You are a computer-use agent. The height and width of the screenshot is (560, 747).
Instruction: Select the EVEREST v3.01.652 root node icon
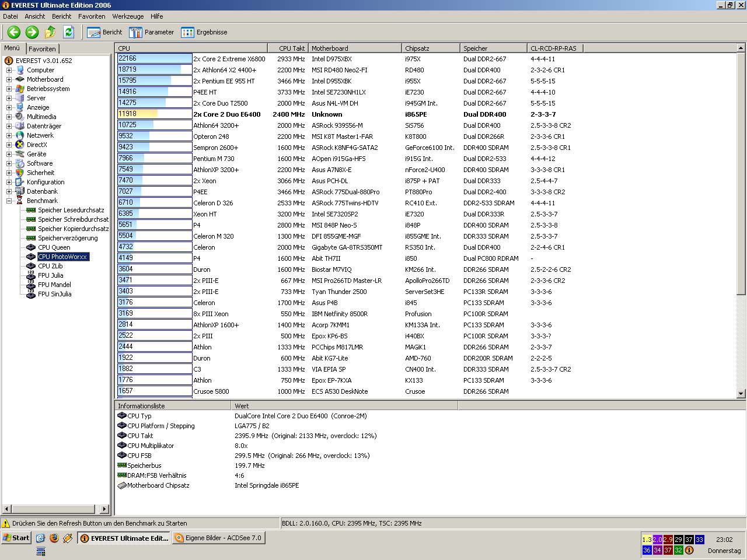coord(9,61)
